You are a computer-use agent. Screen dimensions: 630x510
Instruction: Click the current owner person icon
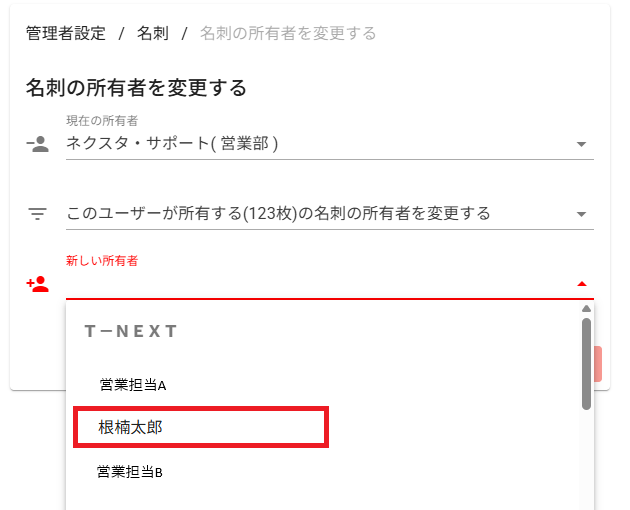pos(37,144)
